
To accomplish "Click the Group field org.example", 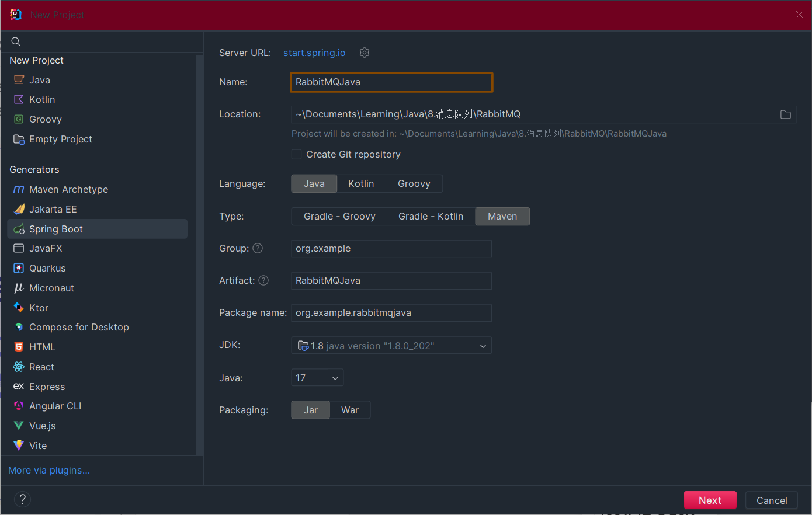I will (391, 249).
